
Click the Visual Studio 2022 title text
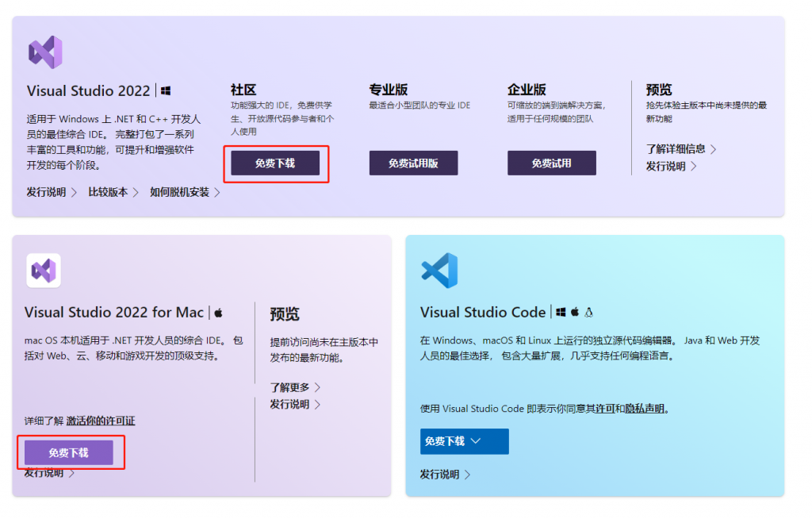88,90
